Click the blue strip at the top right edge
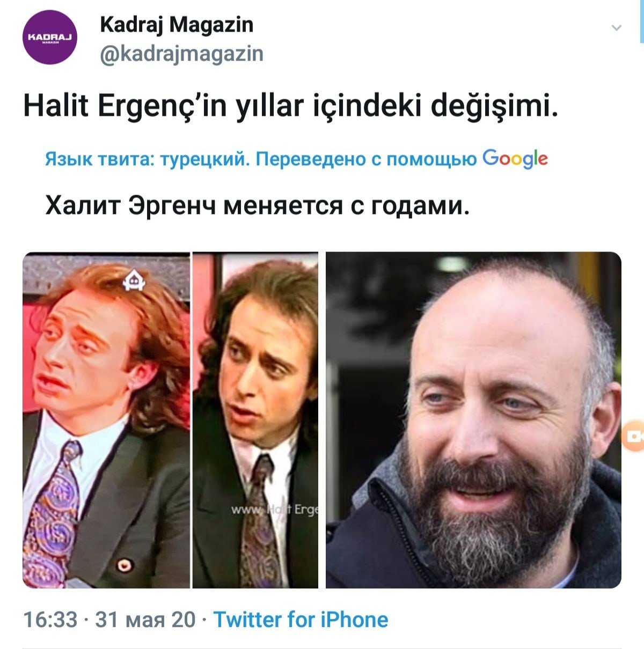The height and width of the screenshot is (649, 644). (642, 20)
